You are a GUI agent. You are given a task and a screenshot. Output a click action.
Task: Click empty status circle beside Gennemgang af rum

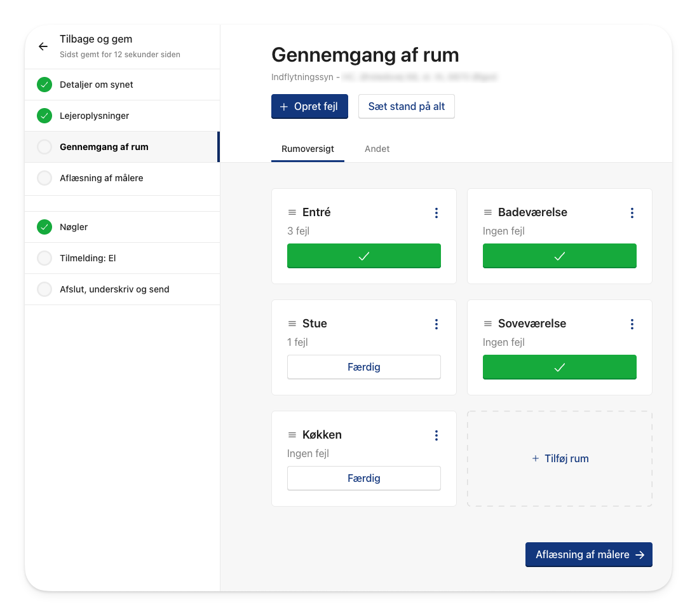click(44, 147)
